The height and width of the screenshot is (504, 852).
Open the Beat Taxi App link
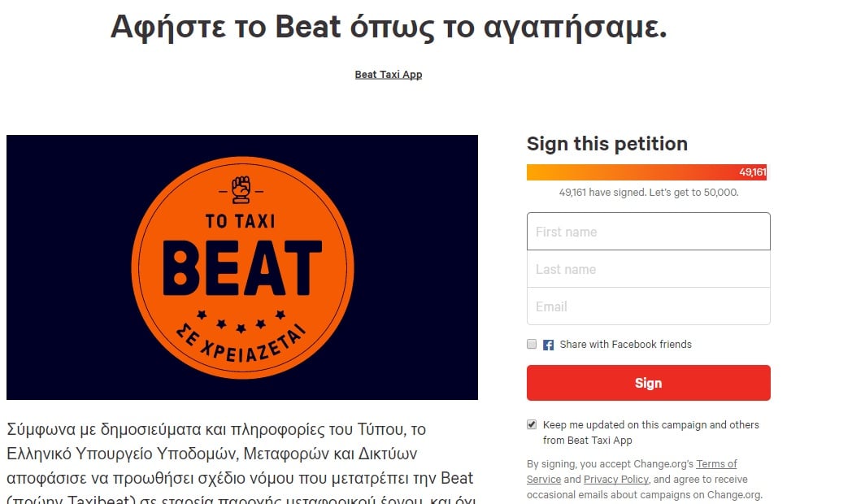pyautogui.click(x=389, y=75)
